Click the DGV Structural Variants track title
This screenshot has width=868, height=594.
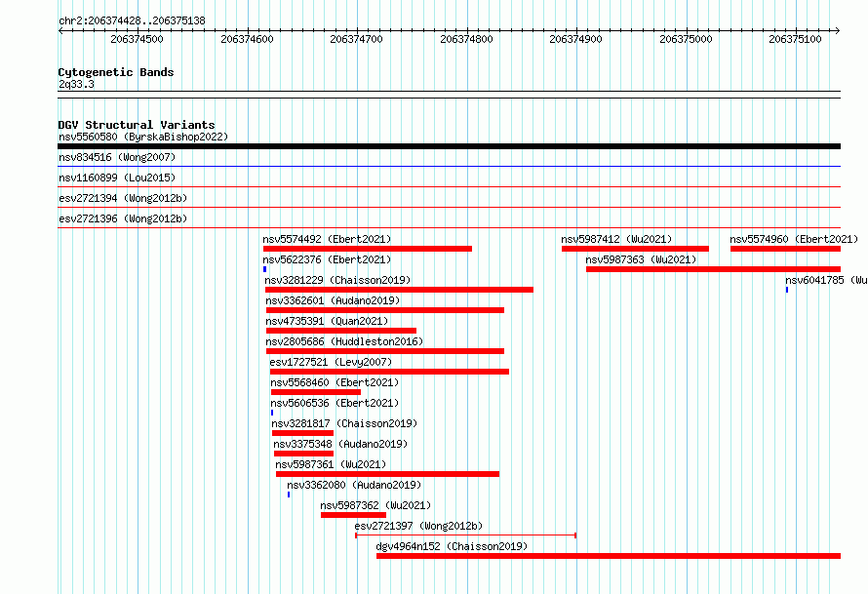click(137, 125)
